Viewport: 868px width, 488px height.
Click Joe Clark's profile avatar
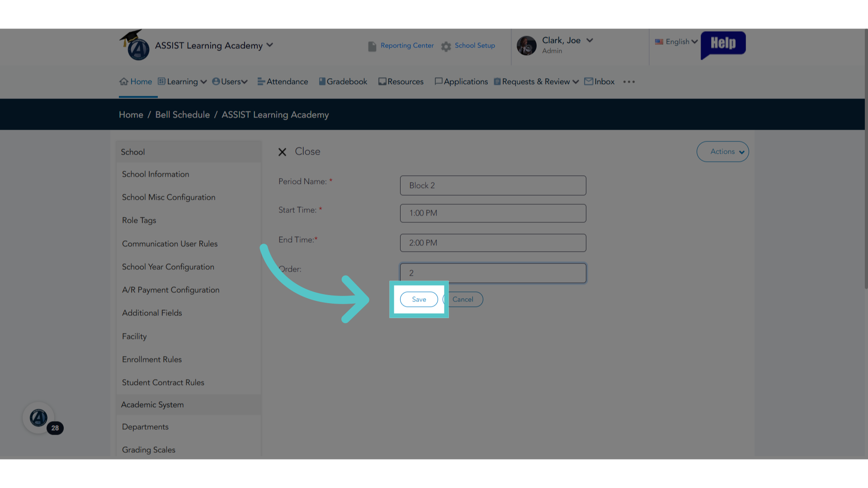[x=527, y=46]
